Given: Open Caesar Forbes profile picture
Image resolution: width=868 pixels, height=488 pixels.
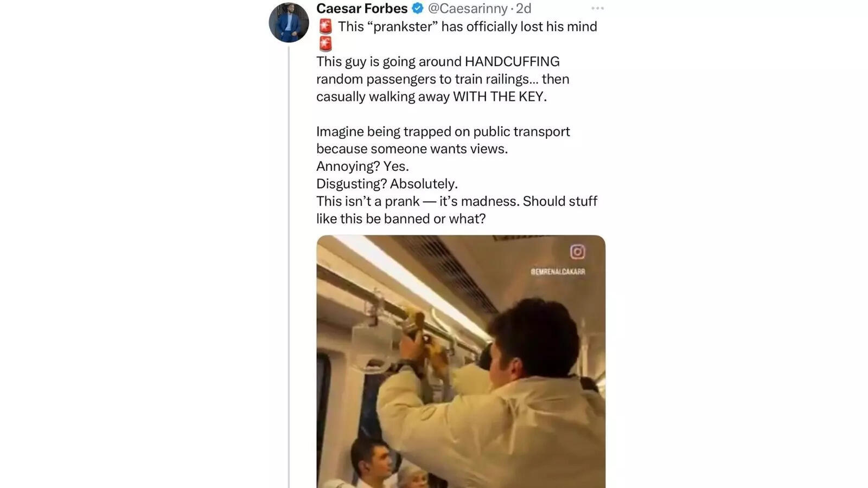Looking at the screenshot, I should 289,23.
